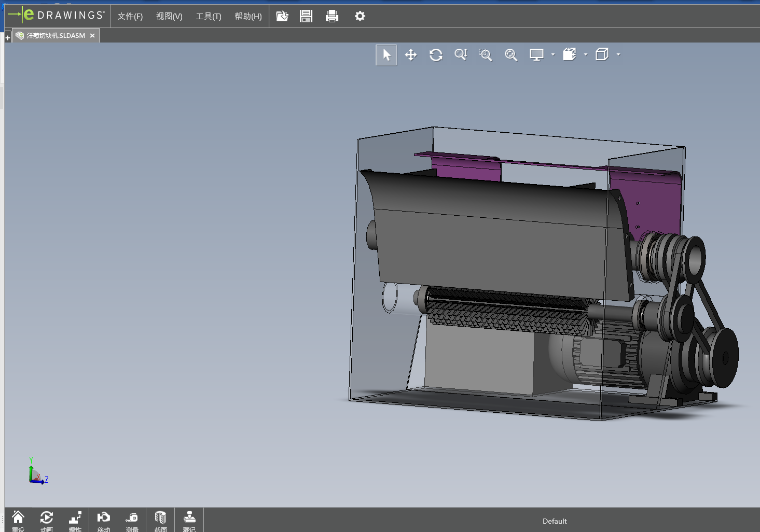Close the 洋葱切块机.SLDASM document tab
The width and height of the screenshot is (760, 532).
click(x=92, y=36)
